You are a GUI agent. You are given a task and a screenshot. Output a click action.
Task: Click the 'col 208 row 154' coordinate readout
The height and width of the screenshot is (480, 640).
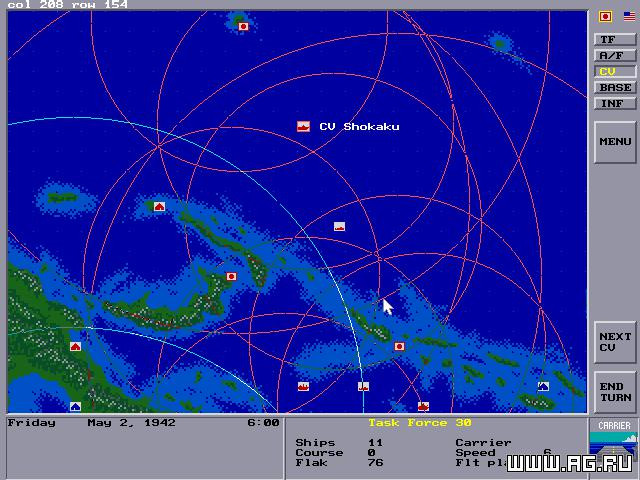[68, 4]
